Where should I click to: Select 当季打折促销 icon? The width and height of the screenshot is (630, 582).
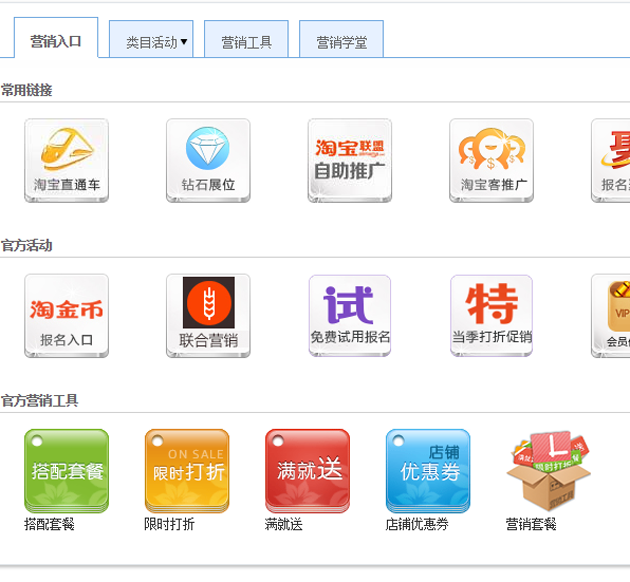tap(491, 315)
